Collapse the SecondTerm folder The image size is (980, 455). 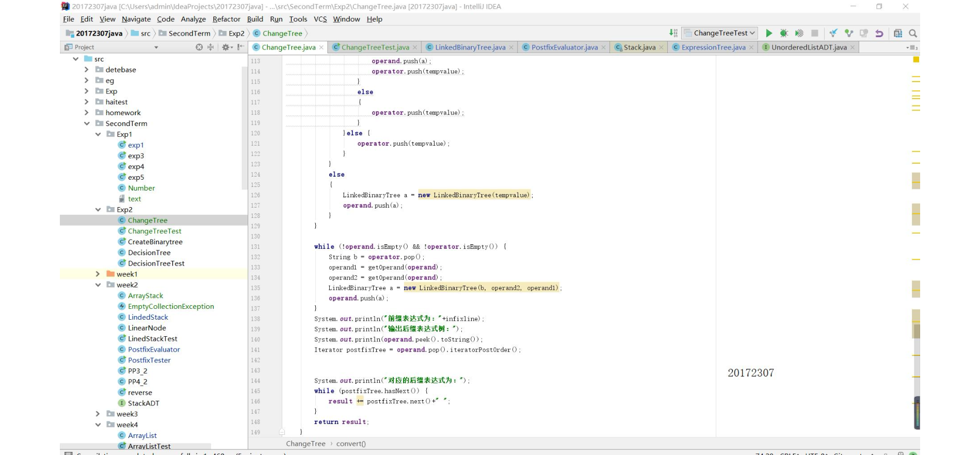[87, 123]
